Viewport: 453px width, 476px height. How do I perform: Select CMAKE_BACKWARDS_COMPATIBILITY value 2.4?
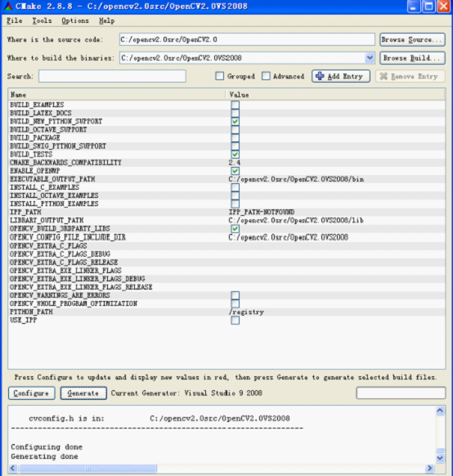coord(235,163)
